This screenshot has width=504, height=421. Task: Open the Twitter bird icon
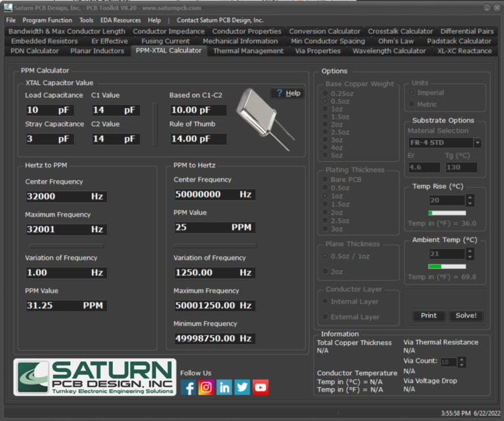click(x=242, y=388)
